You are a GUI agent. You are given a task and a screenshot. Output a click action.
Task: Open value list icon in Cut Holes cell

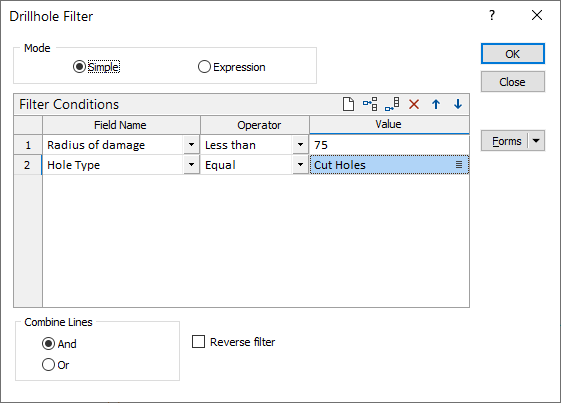coord(459,165)
